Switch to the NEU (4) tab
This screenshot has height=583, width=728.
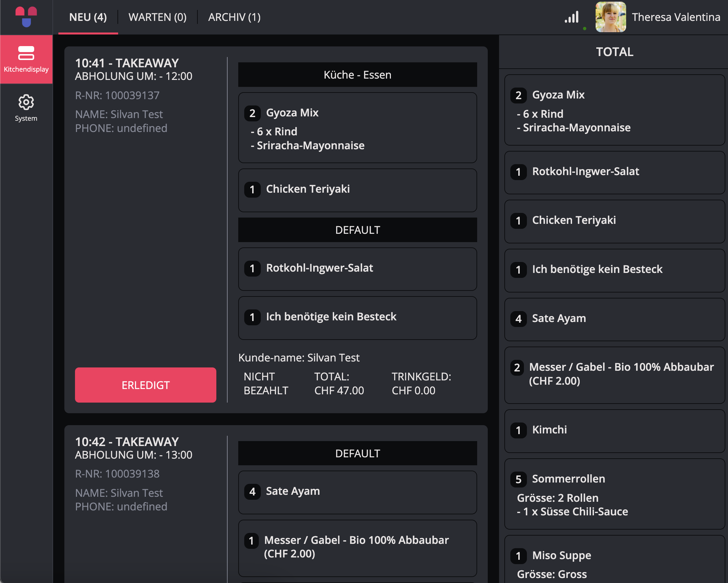click(x=88, y=17)
